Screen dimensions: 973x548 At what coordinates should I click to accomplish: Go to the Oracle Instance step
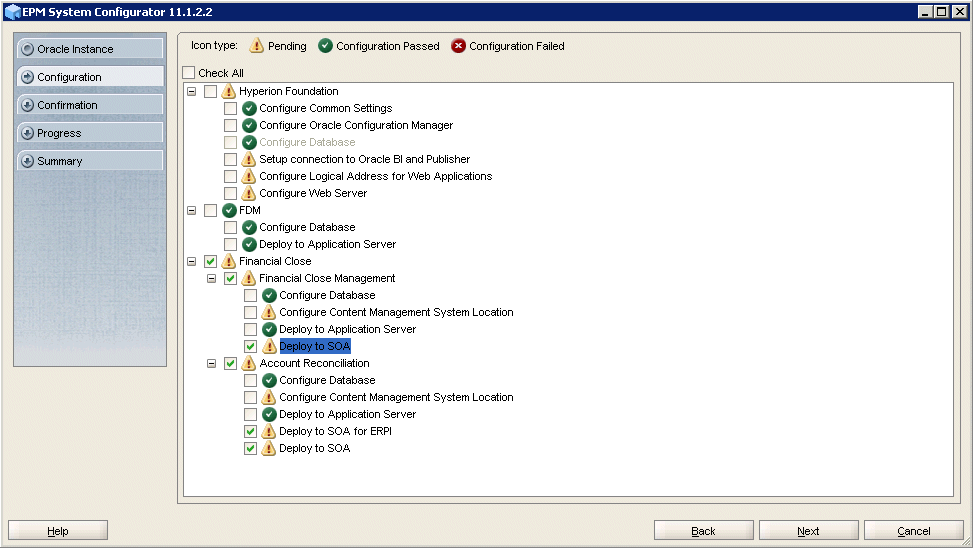90,49
